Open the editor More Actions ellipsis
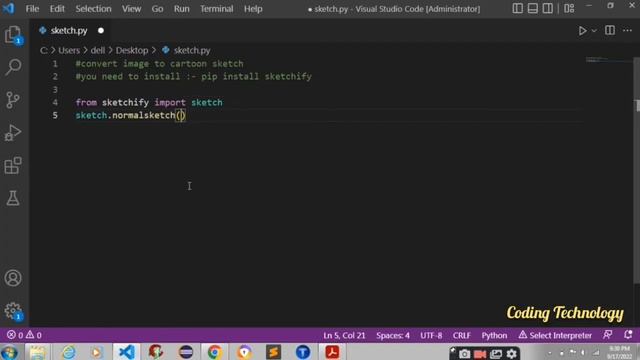This screenshot has width=640, height=360. point(627,31)
